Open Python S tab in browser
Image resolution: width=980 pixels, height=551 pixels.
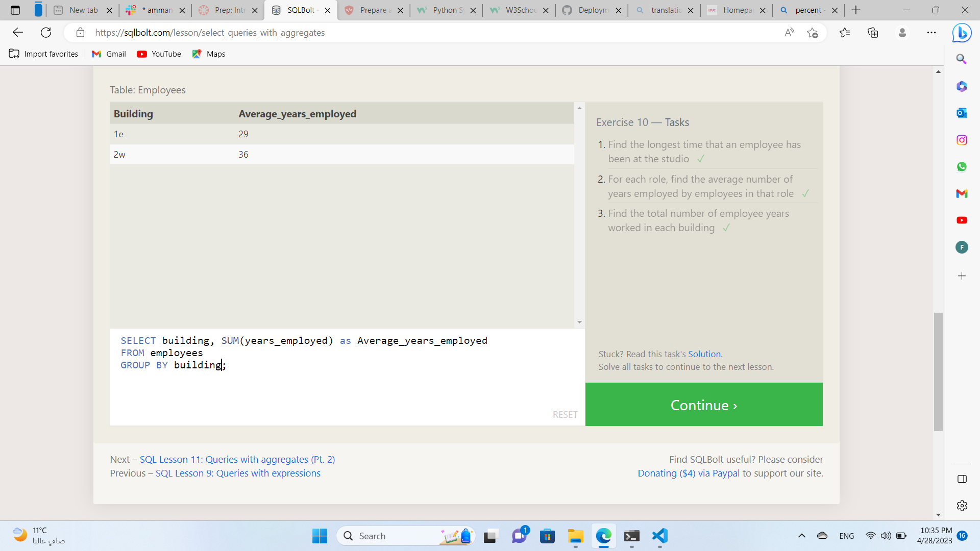point(442,10)
